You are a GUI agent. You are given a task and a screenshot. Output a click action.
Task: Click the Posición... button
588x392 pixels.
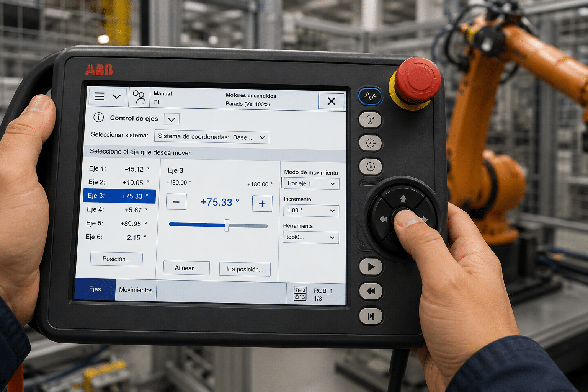tap(116, 259)
